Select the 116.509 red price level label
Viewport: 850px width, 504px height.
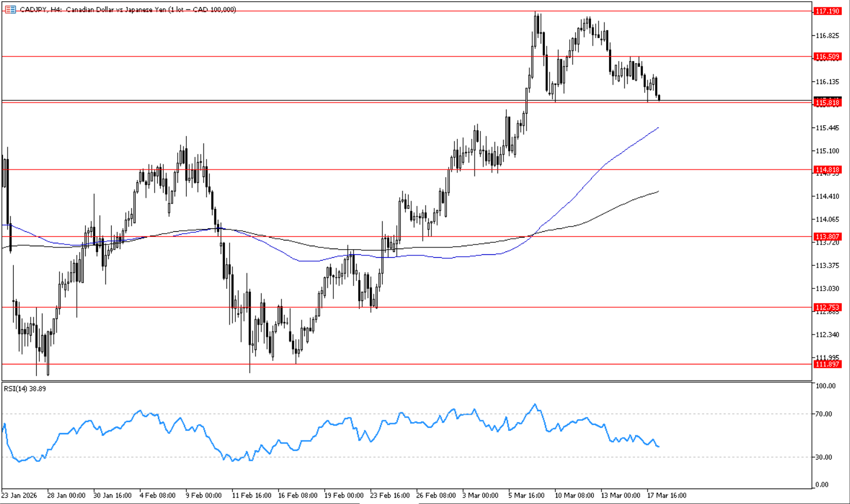pos(827,57)
